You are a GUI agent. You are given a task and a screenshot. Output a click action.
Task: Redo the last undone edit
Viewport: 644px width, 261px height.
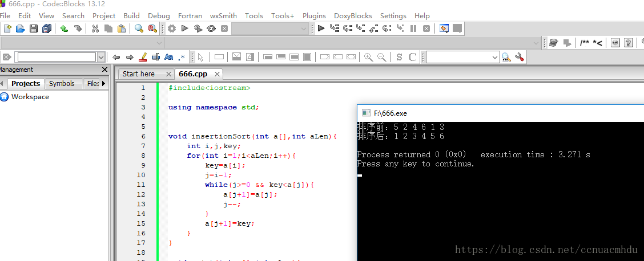pos(77,28)
